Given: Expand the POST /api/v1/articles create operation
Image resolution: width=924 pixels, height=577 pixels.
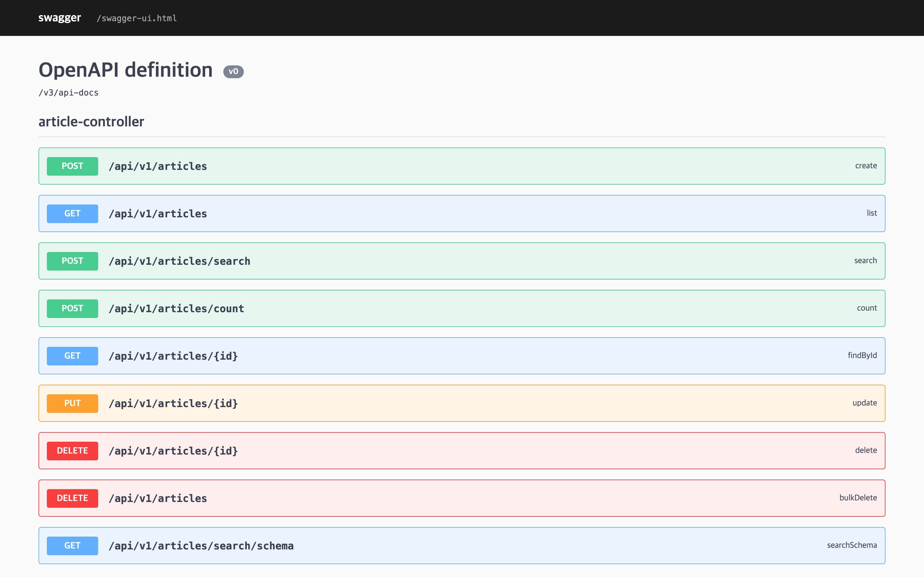Looking at the screenshot, I should [x=462, y=166].
